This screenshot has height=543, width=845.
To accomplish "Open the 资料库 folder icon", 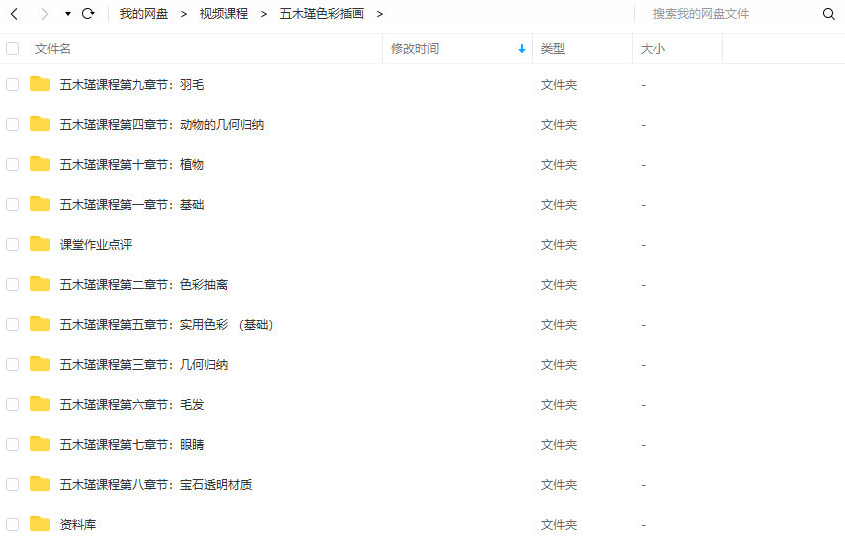I will (40, 524).
